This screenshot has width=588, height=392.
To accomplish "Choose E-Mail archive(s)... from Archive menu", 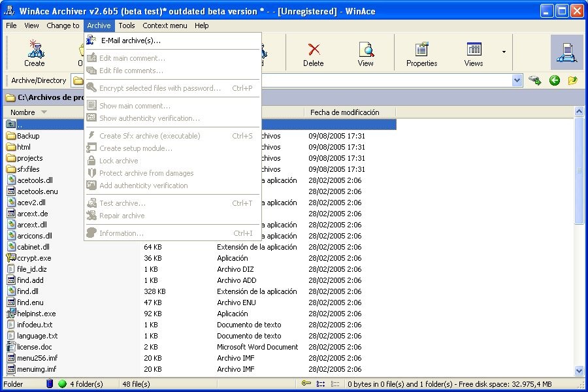I will 131,41.
